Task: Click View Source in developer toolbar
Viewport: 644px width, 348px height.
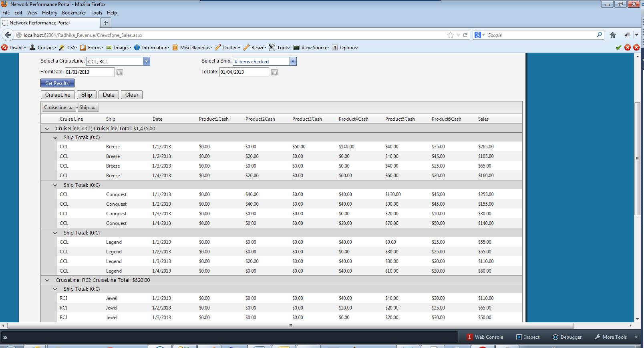Action: point(311,47)
